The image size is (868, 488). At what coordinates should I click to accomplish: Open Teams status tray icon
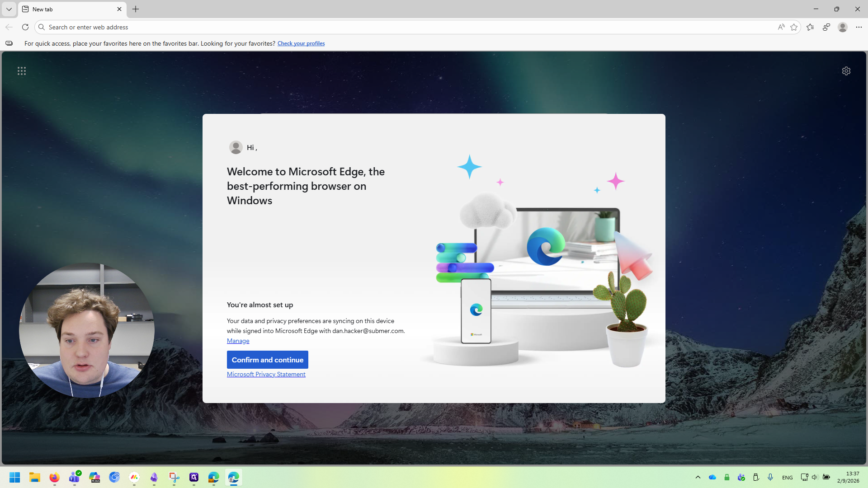tap(741, 477)
